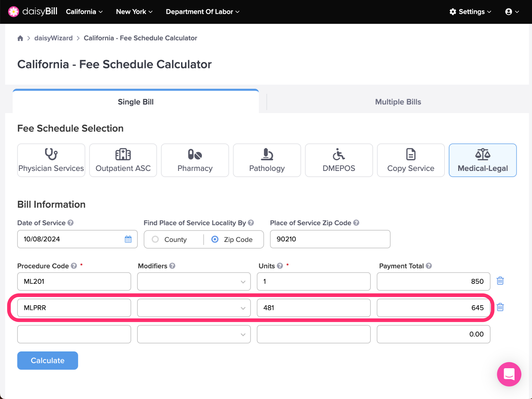532x399 pixels.
Task: Delete the MLPRR procedure row
Action: click(x=500, y=307)
